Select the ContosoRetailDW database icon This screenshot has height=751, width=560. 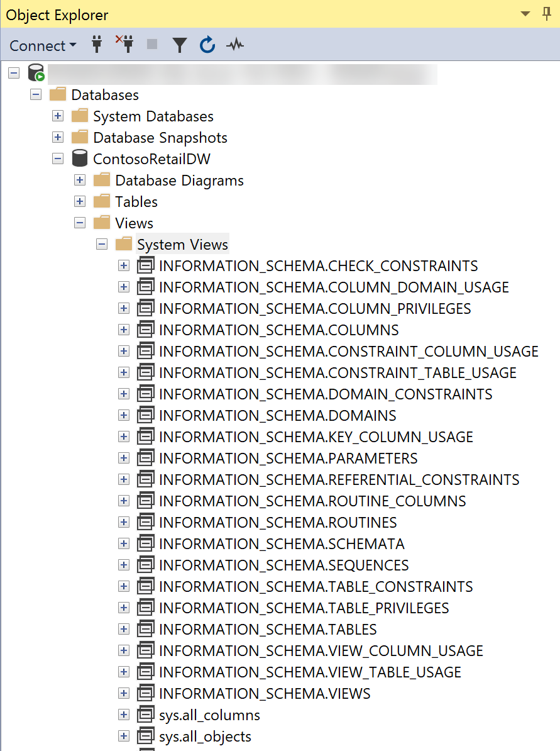click(79, 158)
